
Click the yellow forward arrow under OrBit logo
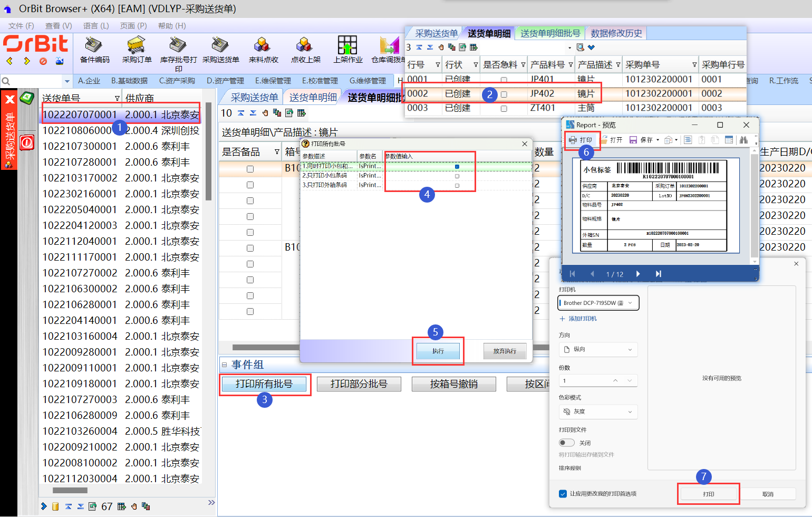tap(27, 61)
